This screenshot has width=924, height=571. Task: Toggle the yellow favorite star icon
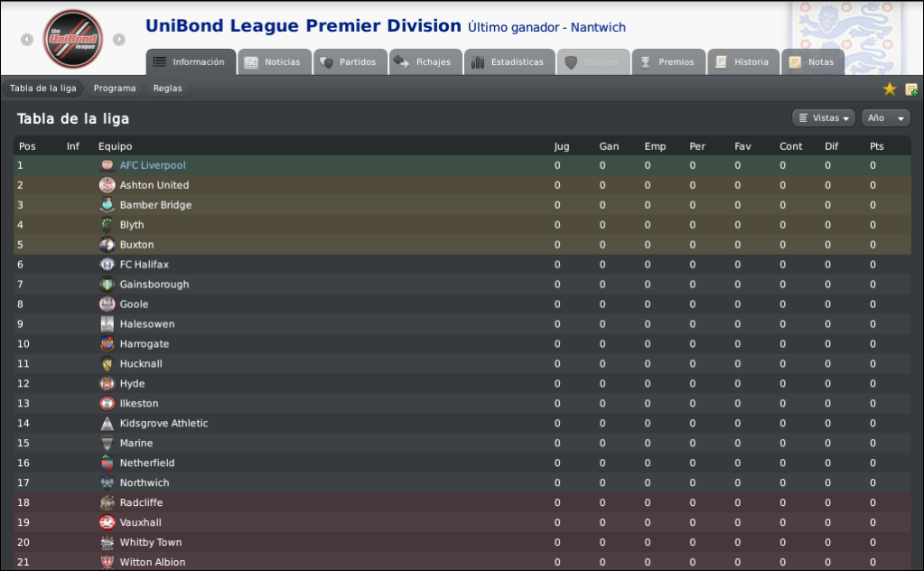point(890,89)
